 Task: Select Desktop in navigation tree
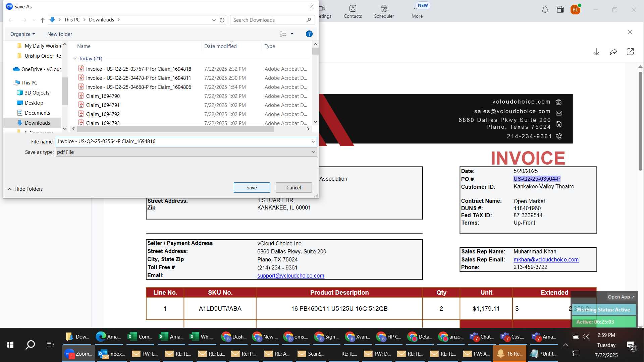(34, 103)
